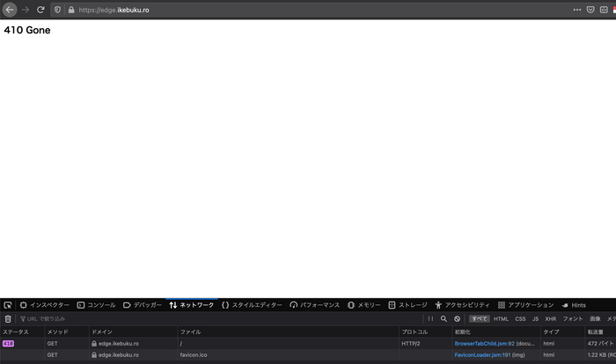
Task: Clear network log with trash icon
Action: click(x=8, y=319)
